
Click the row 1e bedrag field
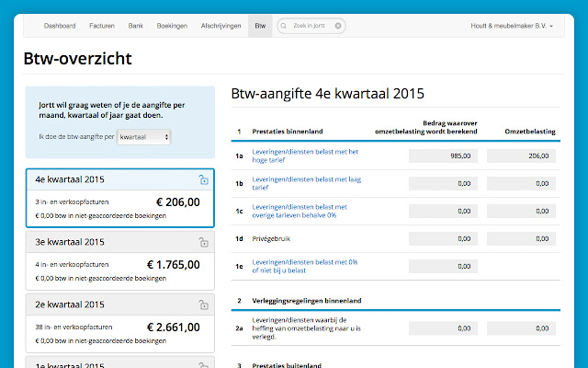pos(443,266)
